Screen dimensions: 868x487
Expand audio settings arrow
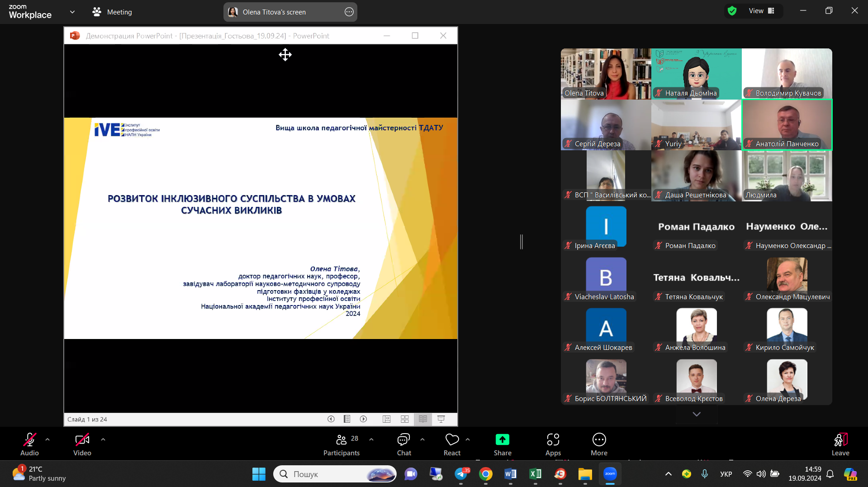click(47, 439)
